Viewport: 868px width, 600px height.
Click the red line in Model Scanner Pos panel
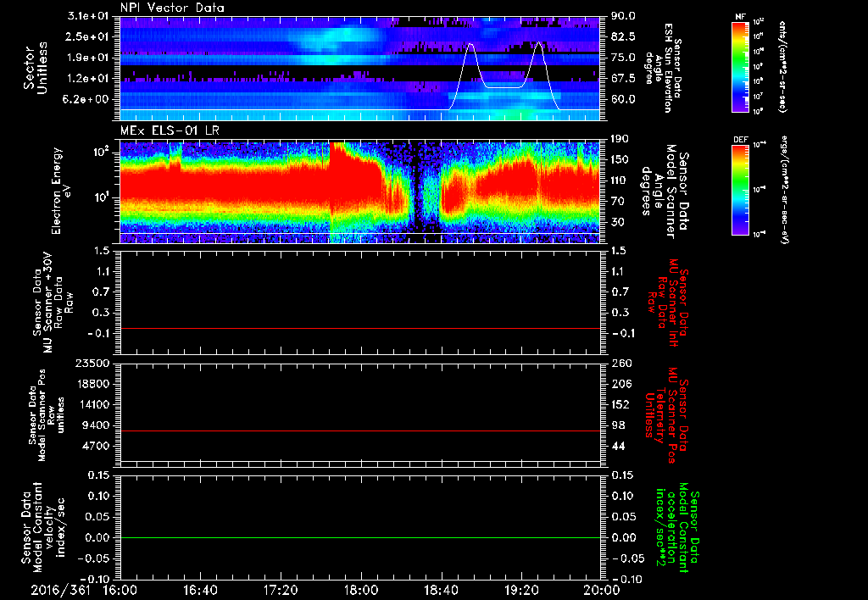tap(359, 431)
